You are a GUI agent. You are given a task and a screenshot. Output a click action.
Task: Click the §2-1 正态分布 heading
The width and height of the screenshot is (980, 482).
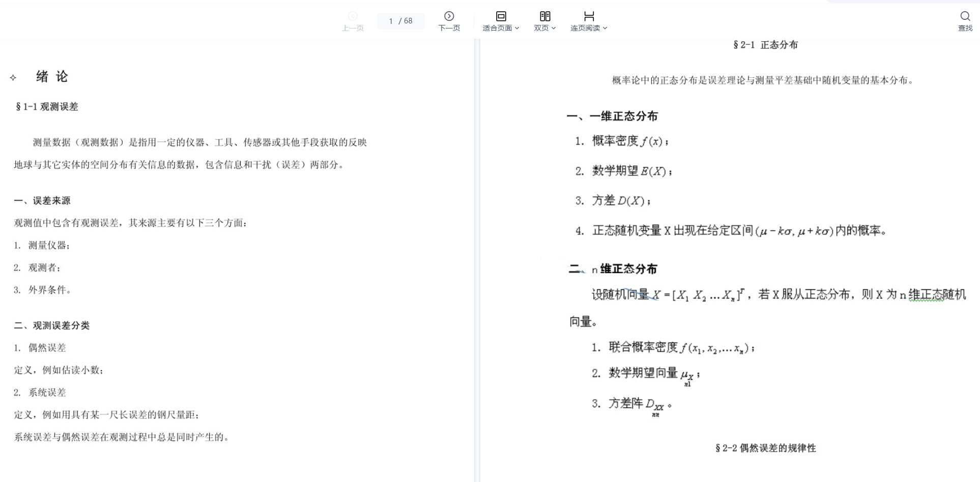[x=765, y=45]
